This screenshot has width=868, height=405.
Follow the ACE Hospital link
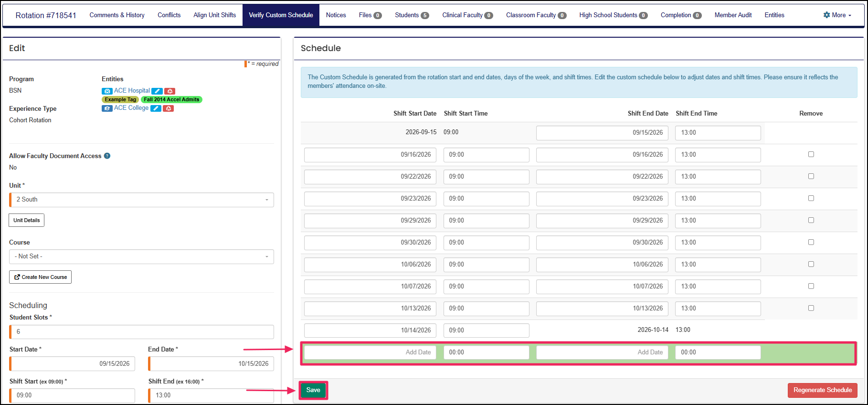(x=132, y=91)
